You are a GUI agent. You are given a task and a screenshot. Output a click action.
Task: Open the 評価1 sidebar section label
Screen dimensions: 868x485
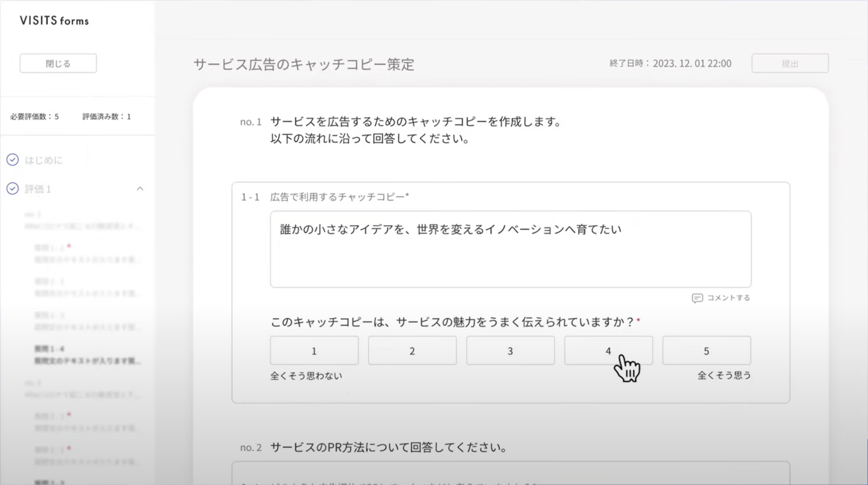coord(38,189)
